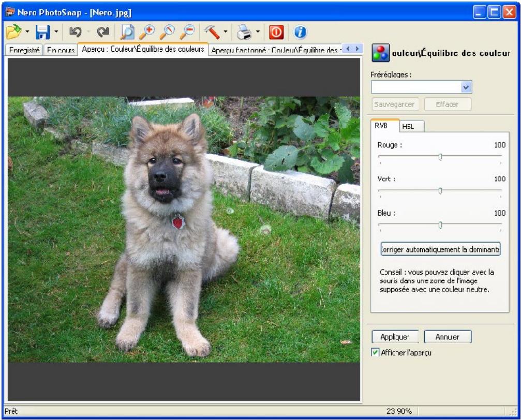Click the Bleu slider handle
The height and width of the screenshot is (420, 521).
(440, 225)
